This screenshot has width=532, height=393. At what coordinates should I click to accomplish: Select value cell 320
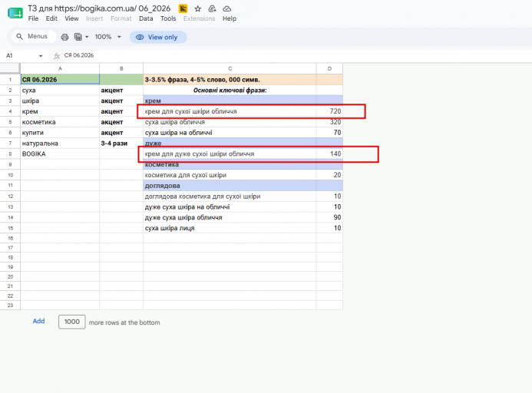coord(329,122)
